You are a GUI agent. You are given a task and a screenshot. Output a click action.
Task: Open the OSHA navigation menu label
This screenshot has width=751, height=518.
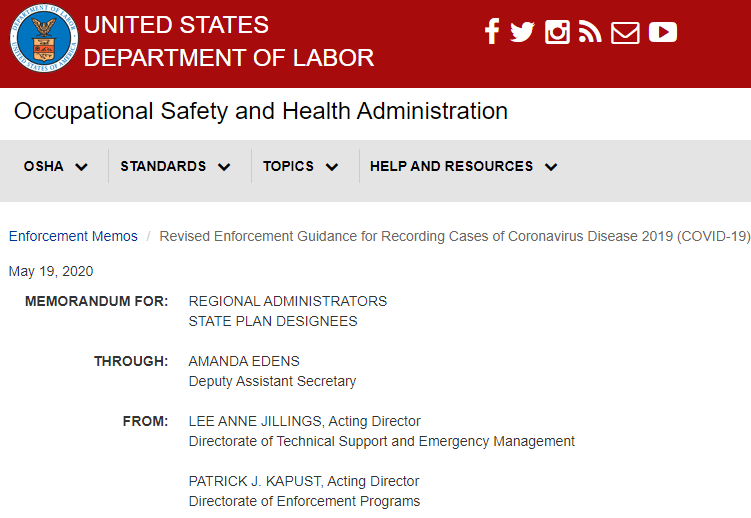coord(44,166)
